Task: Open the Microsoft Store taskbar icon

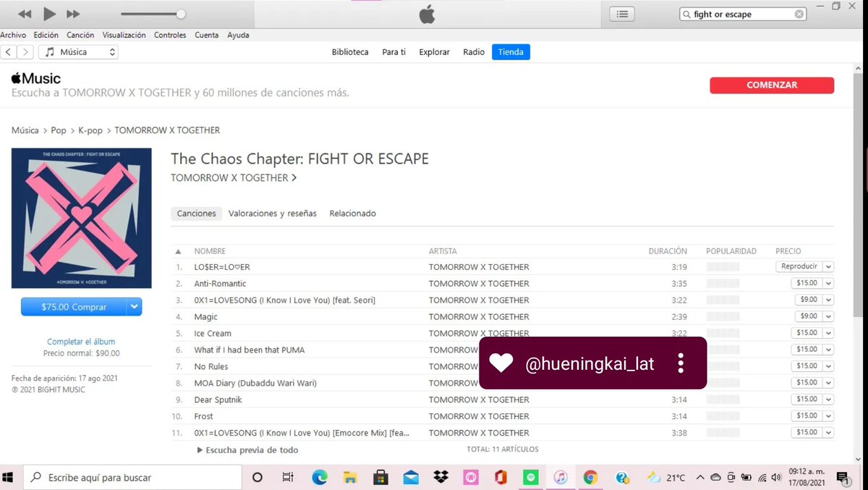Action: coord(380,478)
